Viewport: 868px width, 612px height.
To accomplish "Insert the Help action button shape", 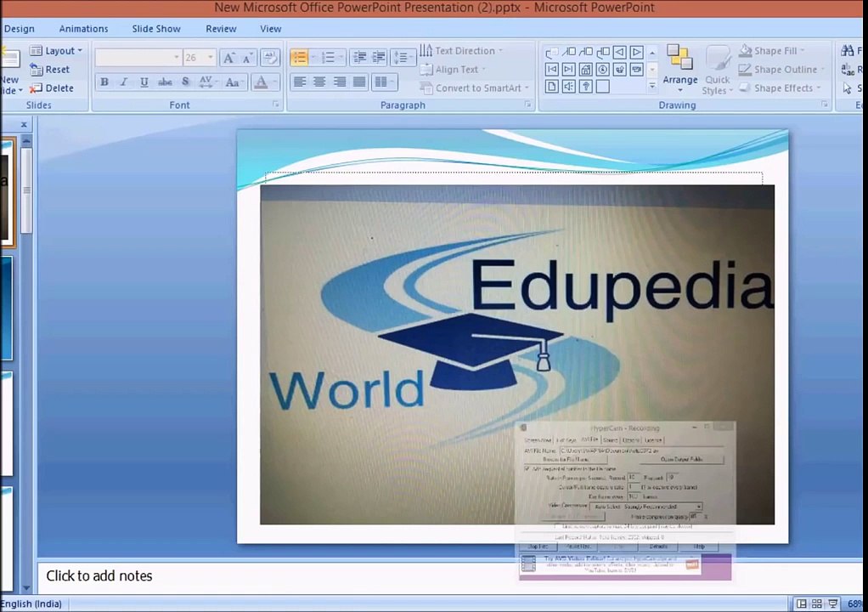I will click(586, 87).
